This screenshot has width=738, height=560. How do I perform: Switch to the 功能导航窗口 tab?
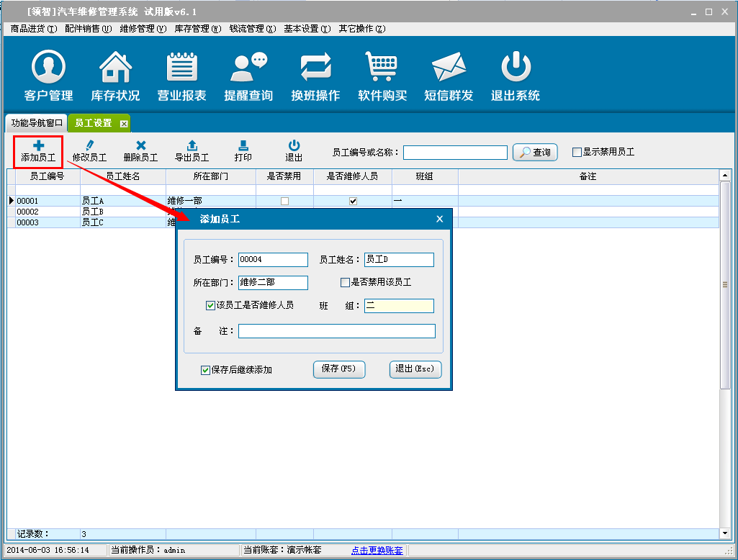(37, 123)
